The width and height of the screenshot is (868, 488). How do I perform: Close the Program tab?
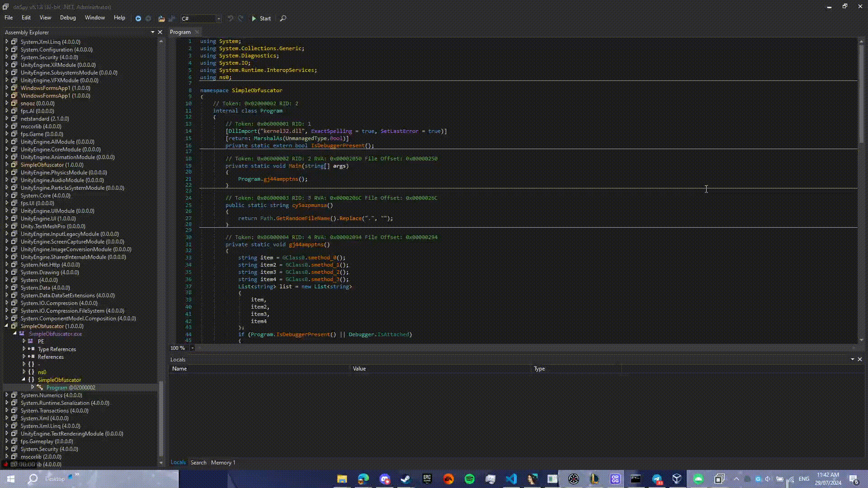coord(197,32)
